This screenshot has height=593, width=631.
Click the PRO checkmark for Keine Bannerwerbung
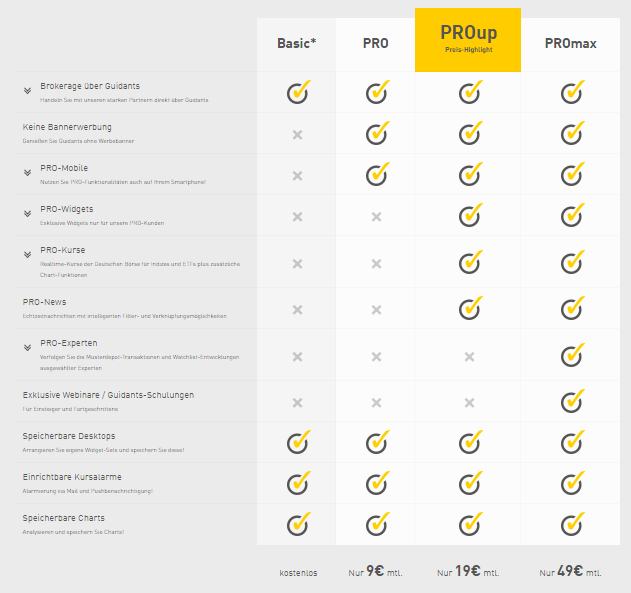tap(377, 133)
